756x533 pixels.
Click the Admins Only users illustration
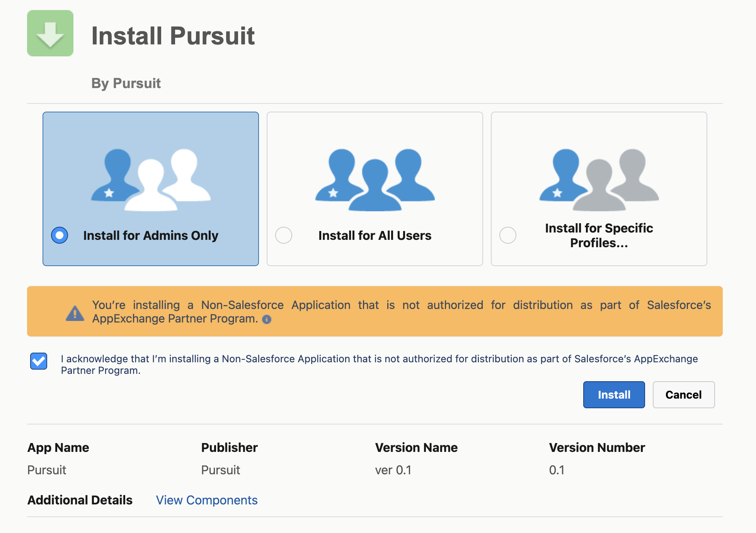coord(151,180)
